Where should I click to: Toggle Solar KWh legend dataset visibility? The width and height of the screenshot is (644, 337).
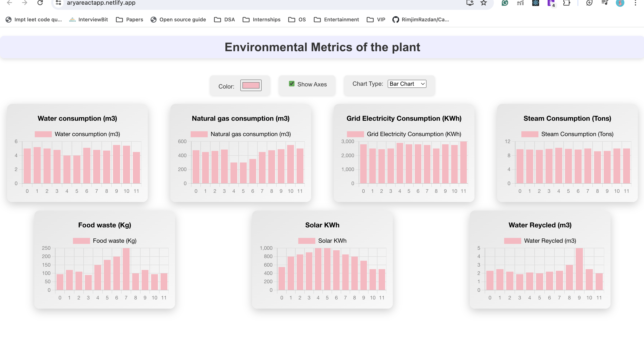(322, 241)
